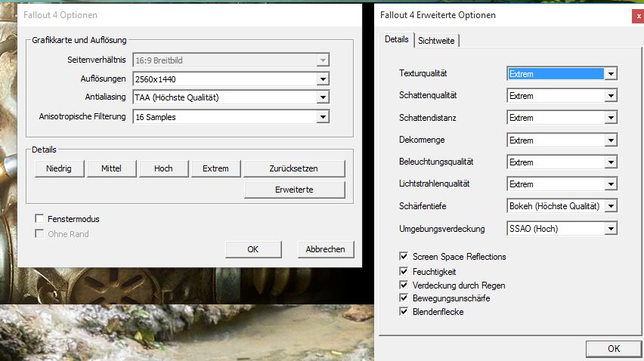Open the Antialiasing dropdown showing TAA

pyautogui.click(x=231, y=97)
